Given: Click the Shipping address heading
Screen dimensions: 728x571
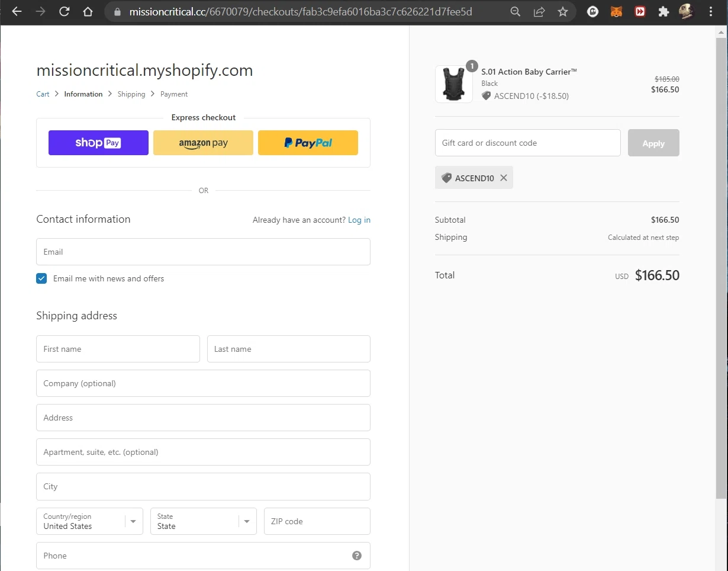Looking at the screenshot, I should coord(77,316).
